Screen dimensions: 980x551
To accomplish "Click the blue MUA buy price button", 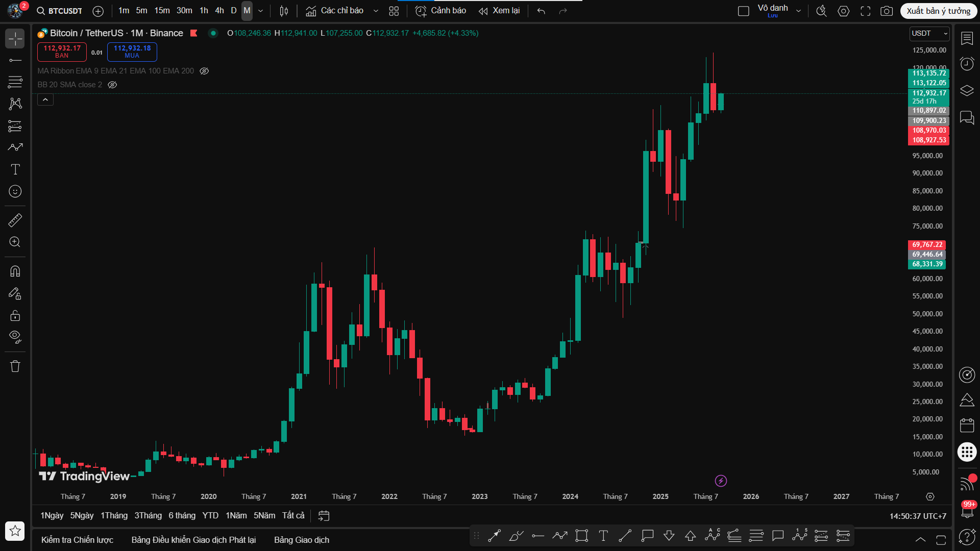I will (x=132, y=52).
